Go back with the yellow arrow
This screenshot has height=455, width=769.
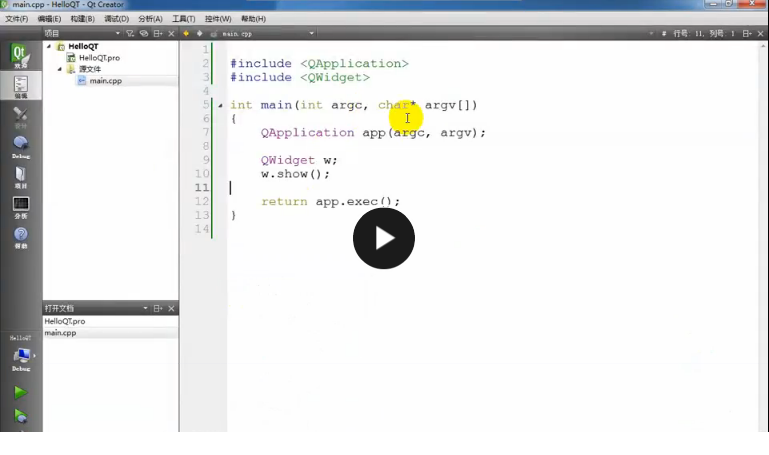(x=186, y=33)
